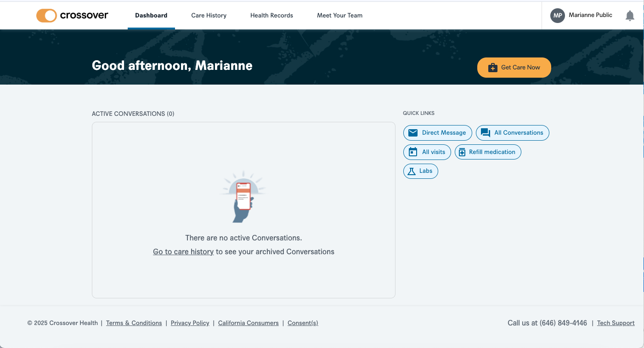Open the Care History tab
The height and width of the screenshot is (348, 644).
click(x=209, y=15)
